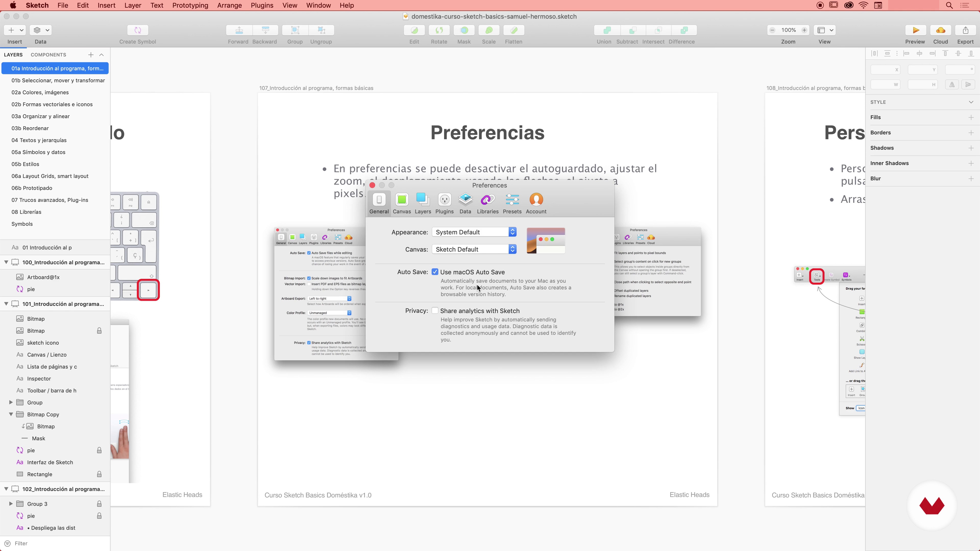Open the Wi-Fi status menu
Image resolution: width=980 pixels, height=551 pixels.
click(x=864, y=5)
